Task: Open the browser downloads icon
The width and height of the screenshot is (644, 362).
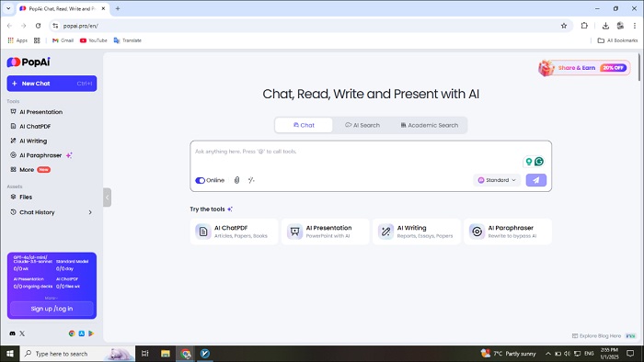Action: [x=605, y=26]
